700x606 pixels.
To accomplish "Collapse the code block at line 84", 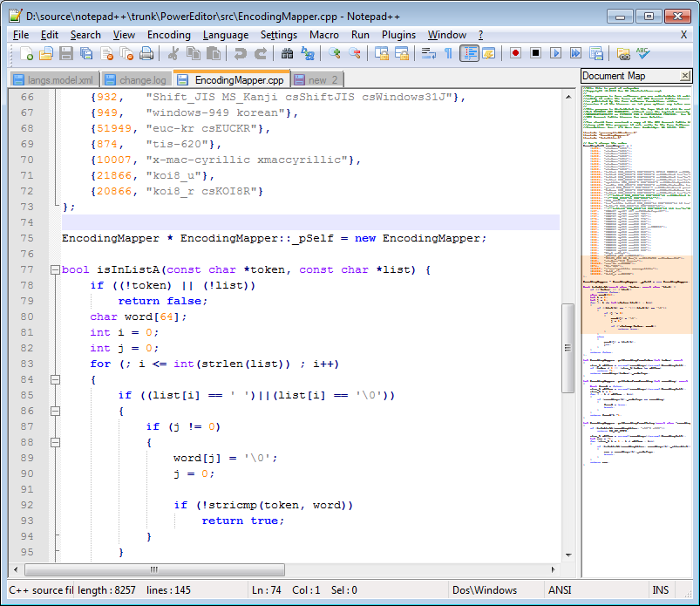I will click(x=54, y=379).
